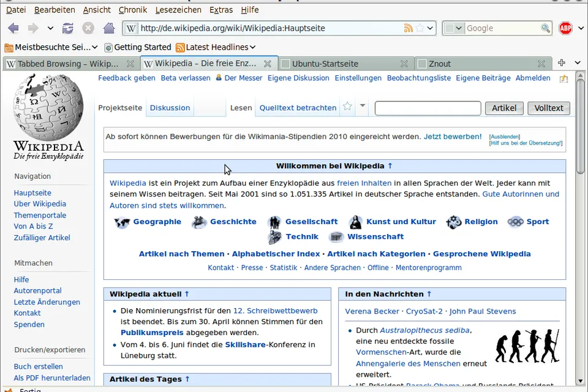Open the page actions dropdown triangle
The image size is (588, 392).
click(x=363, y=106)
